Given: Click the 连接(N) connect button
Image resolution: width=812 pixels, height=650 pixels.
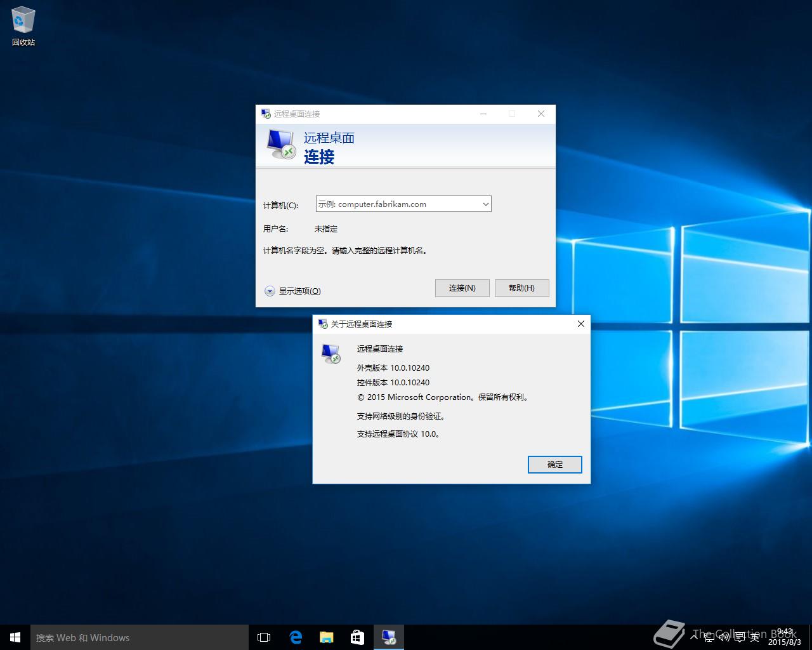Looking at the screenshot, I should (x=462, y=288).
